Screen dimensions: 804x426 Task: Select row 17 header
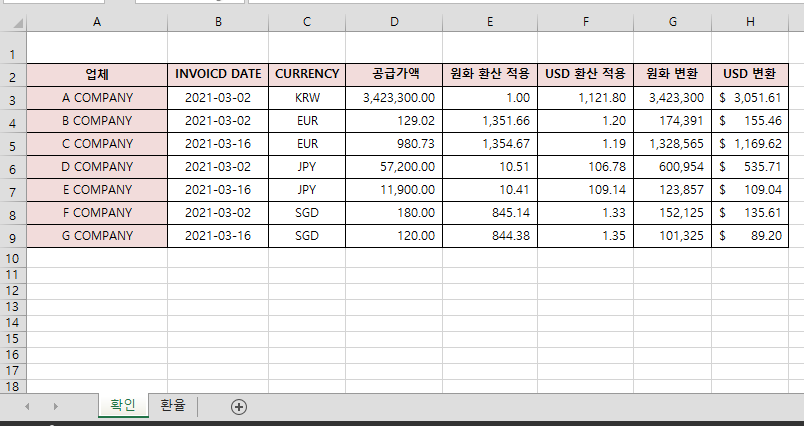pos(13,371)
